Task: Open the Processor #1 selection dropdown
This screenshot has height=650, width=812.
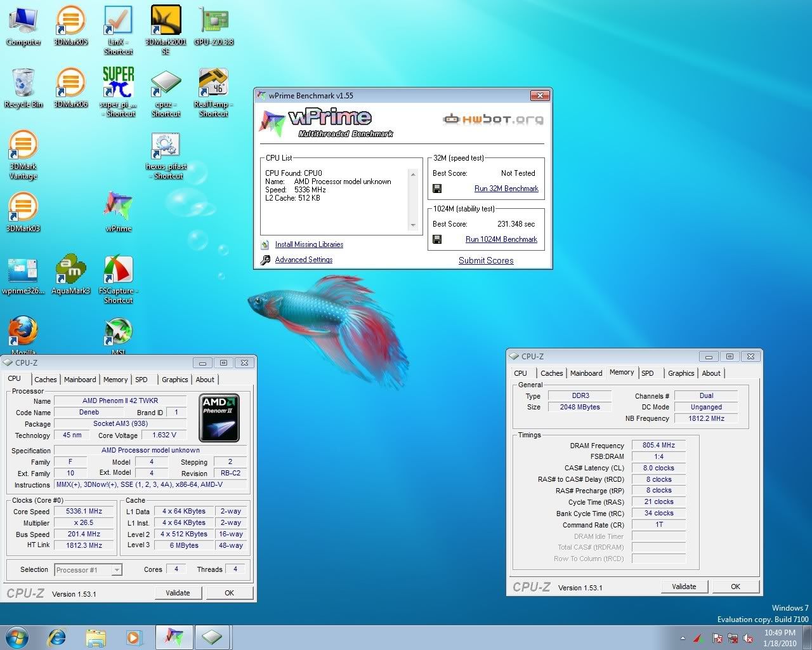Action: pos(88,569)
